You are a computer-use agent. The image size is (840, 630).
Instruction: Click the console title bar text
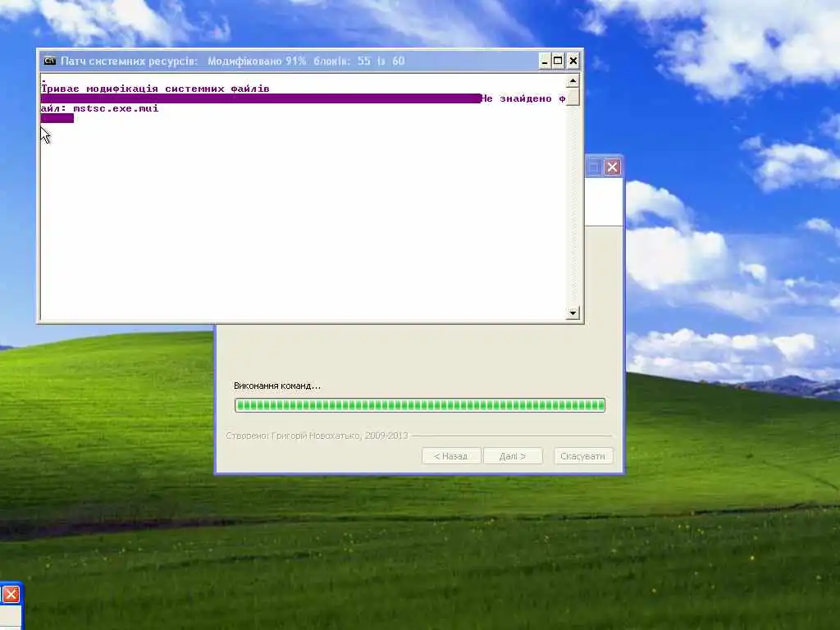point(232,61)
